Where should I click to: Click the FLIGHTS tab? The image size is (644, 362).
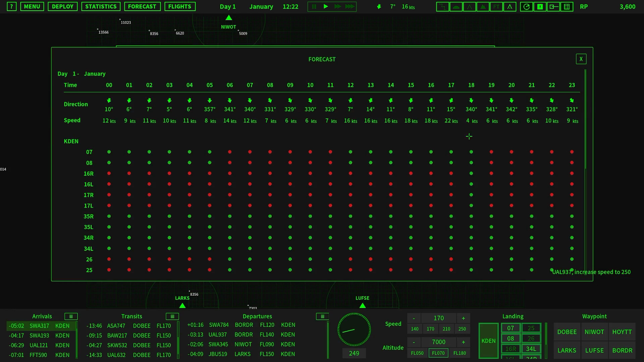tap(179, 6)
